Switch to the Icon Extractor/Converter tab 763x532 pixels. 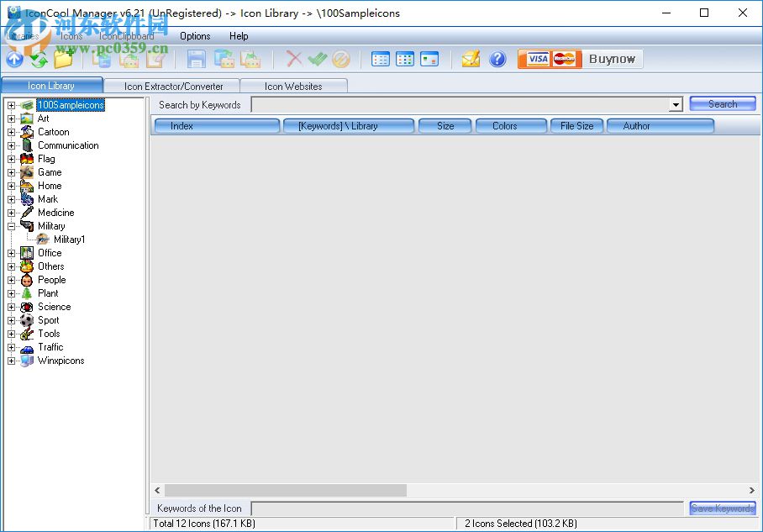pyautogui.click(x=173, y=85)
